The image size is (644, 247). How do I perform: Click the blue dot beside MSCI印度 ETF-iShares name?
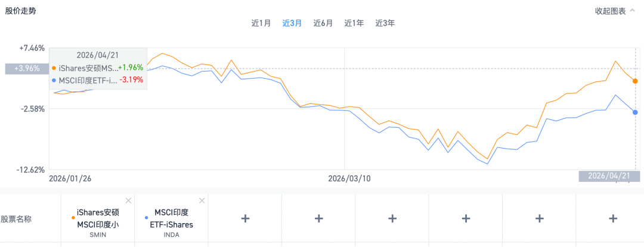[147, 212]
